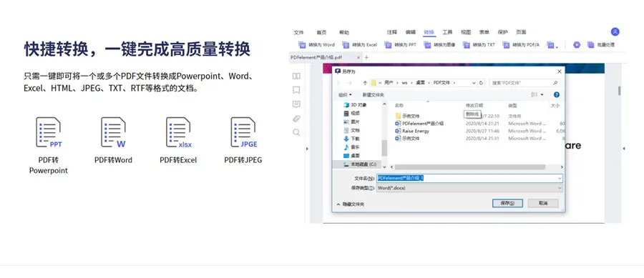Switch to the 转换 tab
Screen dimensions: 644x278
point(429,32)
